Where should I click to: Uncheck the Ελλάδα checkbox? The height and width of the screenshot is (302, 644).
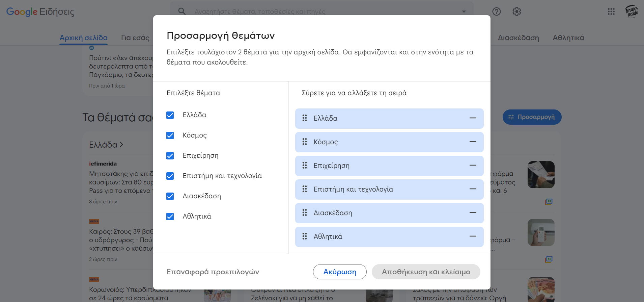170,115
